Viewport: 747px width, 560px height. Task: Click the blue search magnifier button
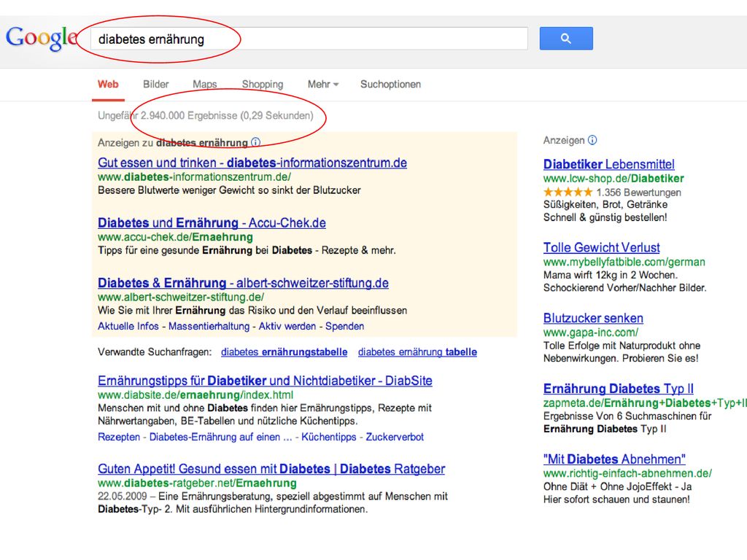[x=566, y=39]
